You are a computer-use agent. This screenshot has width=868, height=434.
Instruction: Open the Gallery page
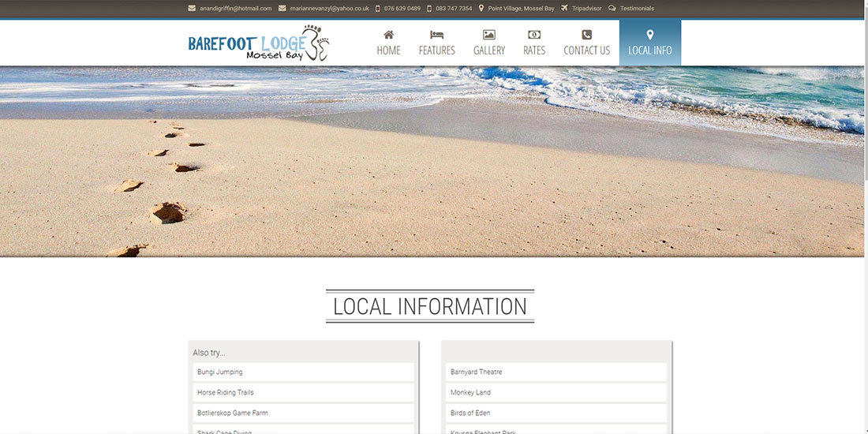coord(489,43)
